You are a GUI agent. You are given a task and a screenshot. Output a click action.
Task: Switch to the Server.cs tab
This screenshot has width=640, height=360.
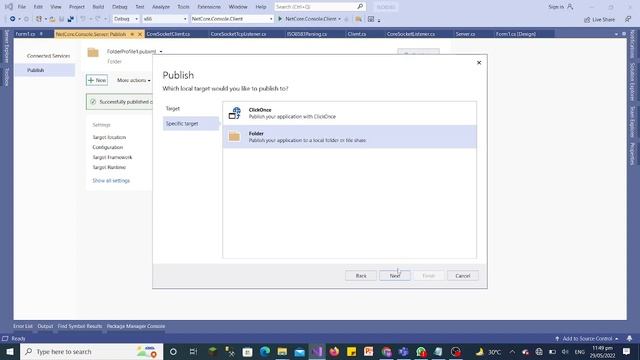pos(465,34)
